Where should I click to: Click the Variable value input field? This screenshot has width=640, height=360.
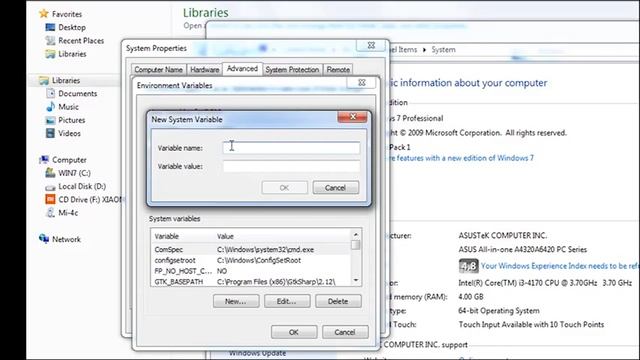pyautogui.click(x=291, y=166)
